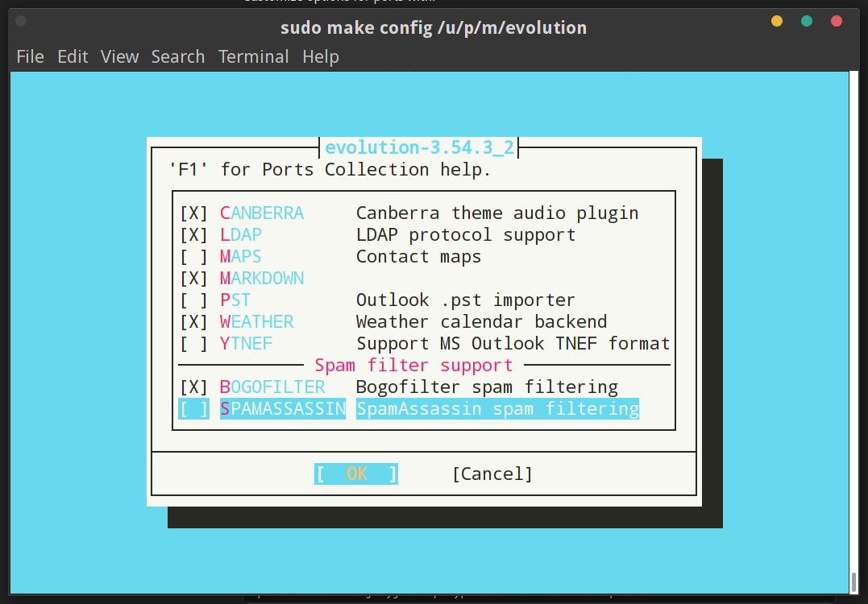The height and width of the screenshot is (604, 868).
Task: Click the window title 'sudo make config /u/p/m/evolution'
Action: [x=434, y=27]
